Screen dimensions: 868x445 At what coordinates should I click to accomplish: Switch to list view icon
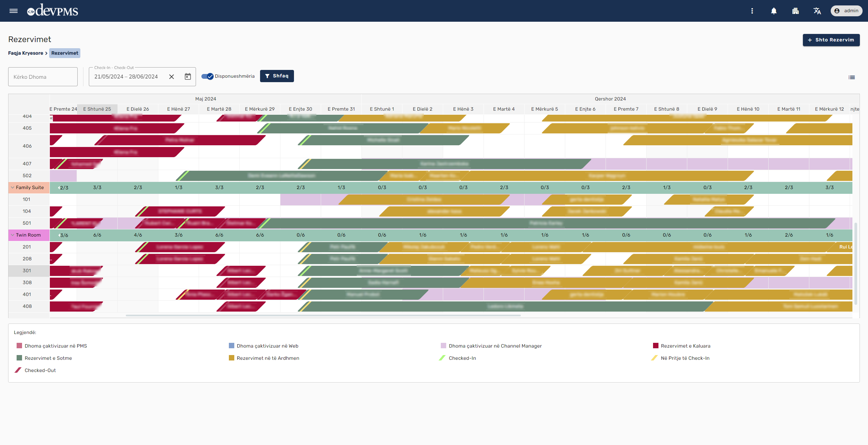852,77
